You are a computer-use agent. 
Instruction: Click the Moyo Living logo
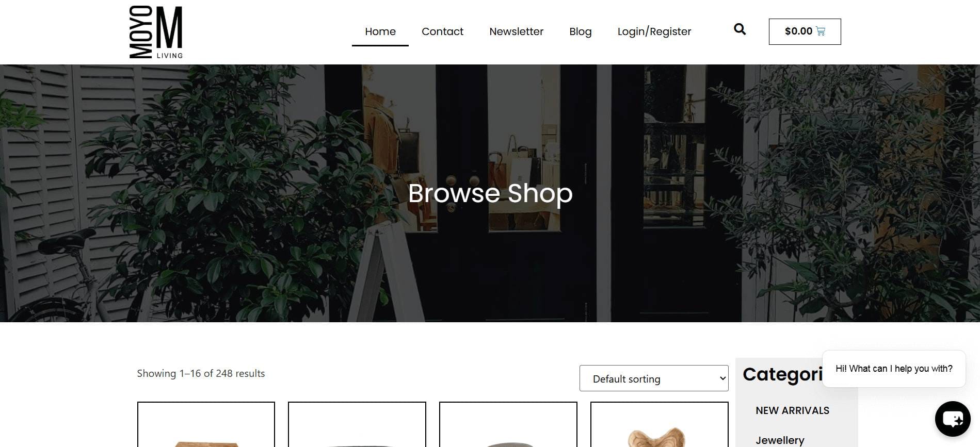pos(156,32)
